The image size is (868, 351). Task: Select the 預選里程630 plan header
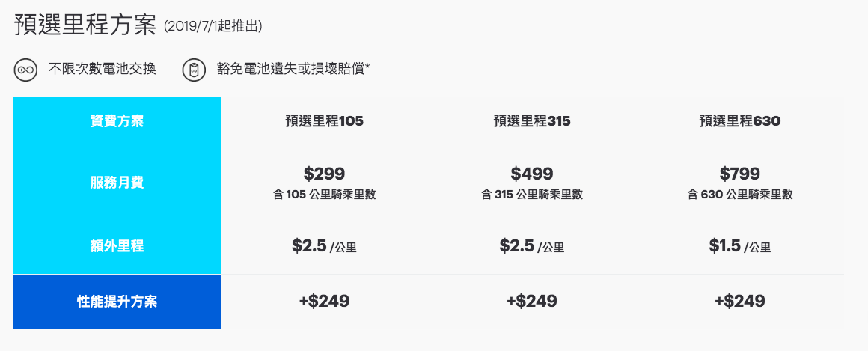(740, 121)
